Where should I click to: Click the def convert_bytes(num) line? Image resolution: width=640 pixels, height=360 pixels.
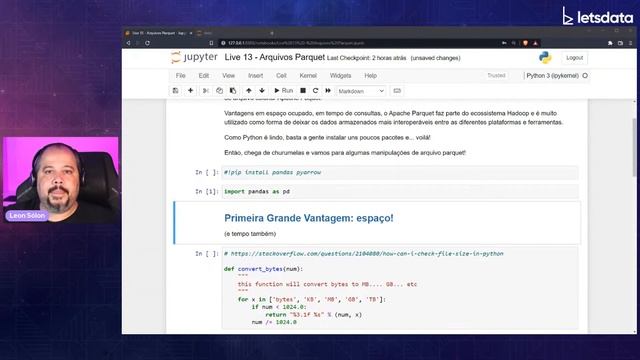[264, 269]
